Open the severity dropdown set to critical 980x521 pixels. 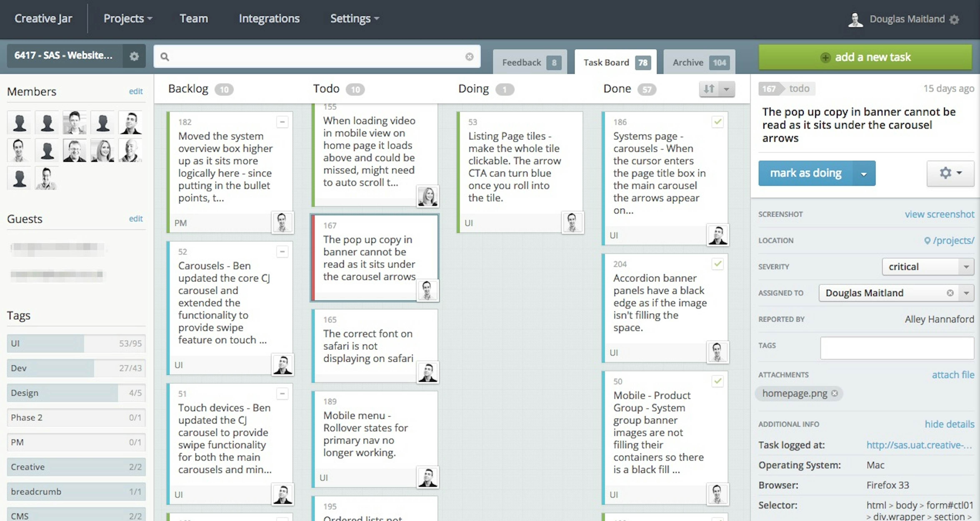928,266
